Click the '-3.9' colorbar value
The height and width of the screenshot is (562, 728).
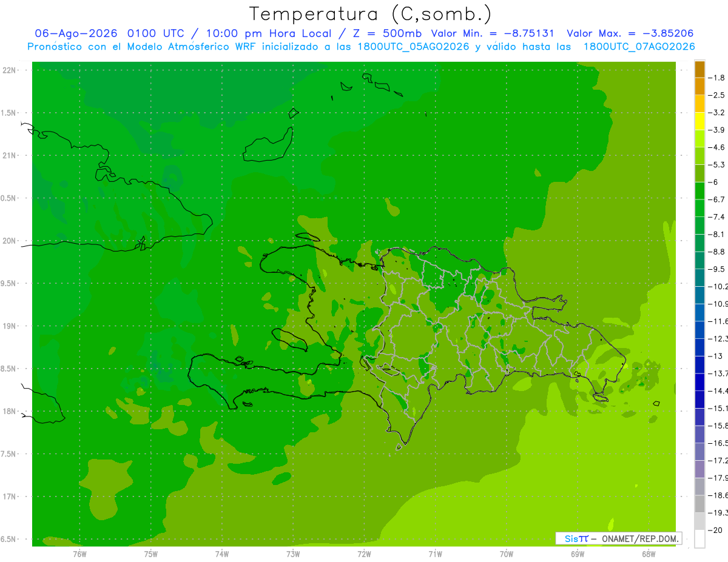tap(716, 130)
